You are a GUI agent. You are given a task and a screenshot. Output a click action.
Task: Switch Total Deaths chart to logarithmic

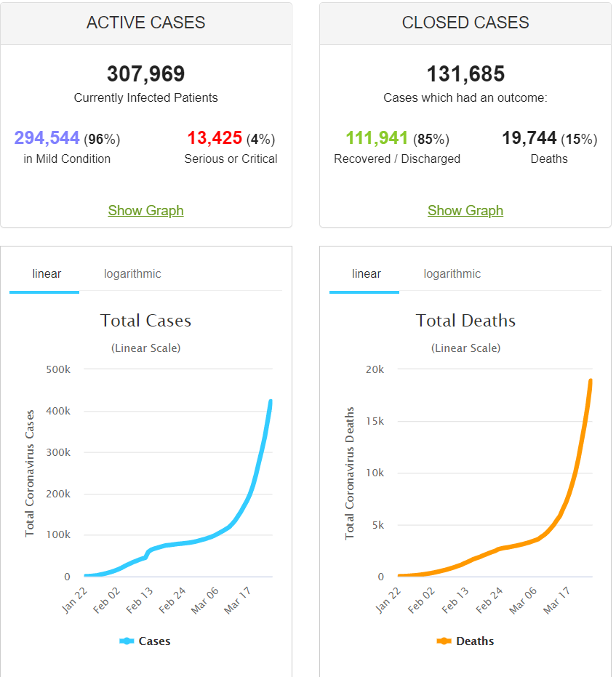pyautogui.click(x=452, y=274)
